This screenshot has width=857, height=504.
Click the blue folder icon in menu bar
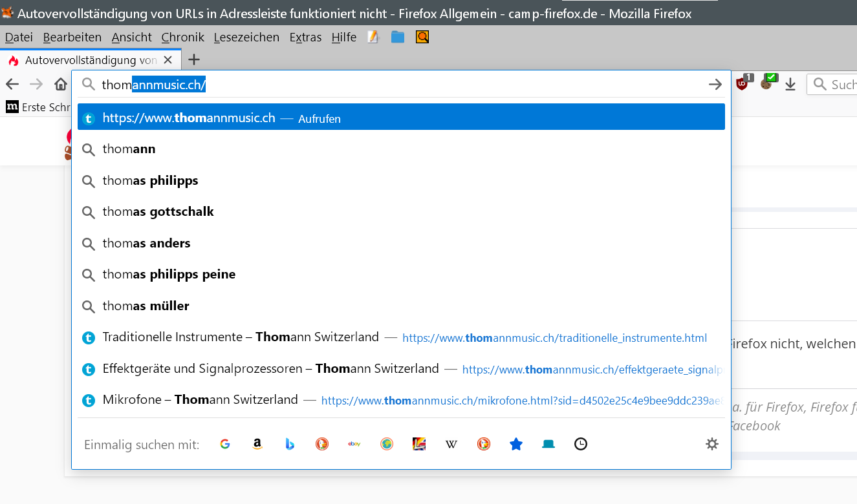coord(398,37)
